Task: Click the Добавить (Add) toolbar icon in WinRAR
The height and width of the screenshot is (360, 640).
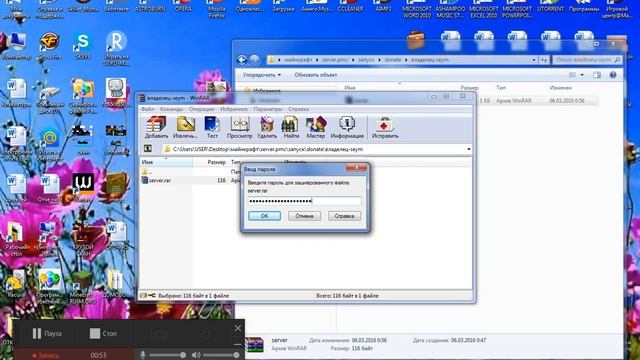Action: click(x=156, y=127)
